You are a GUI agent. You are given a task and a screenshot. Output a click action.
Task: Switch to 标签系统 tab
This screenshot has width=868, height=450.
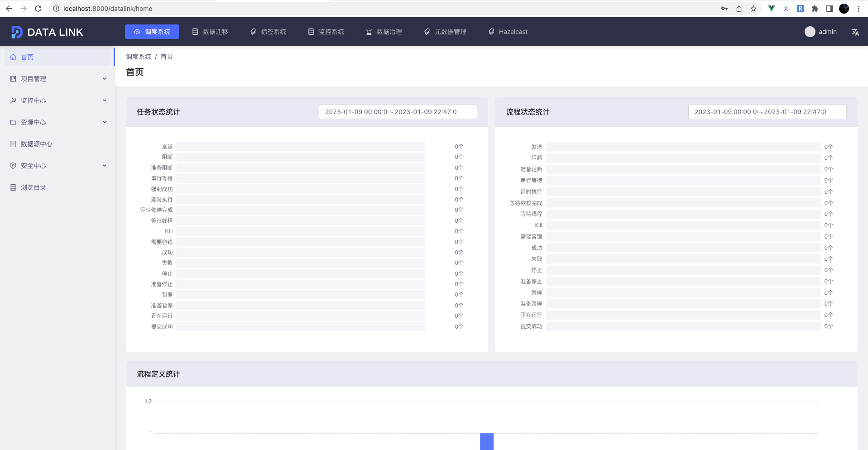[x=268, y=32]
